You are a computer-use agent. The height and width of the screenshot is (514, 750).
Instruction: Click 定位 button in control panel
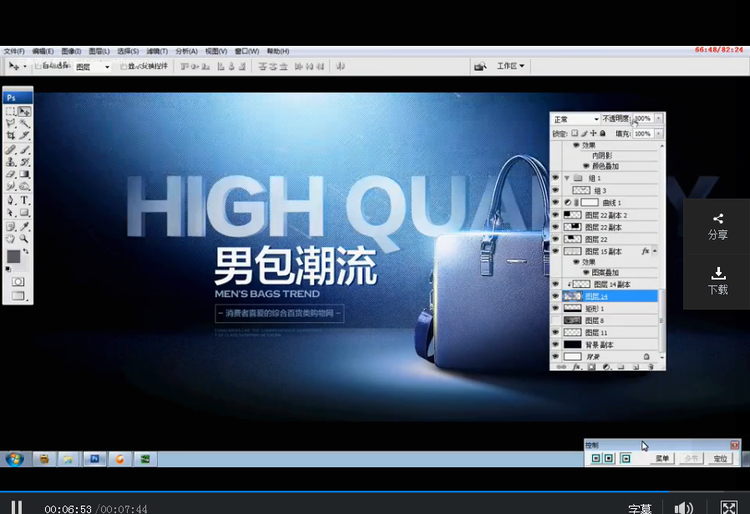pos(720,459)
